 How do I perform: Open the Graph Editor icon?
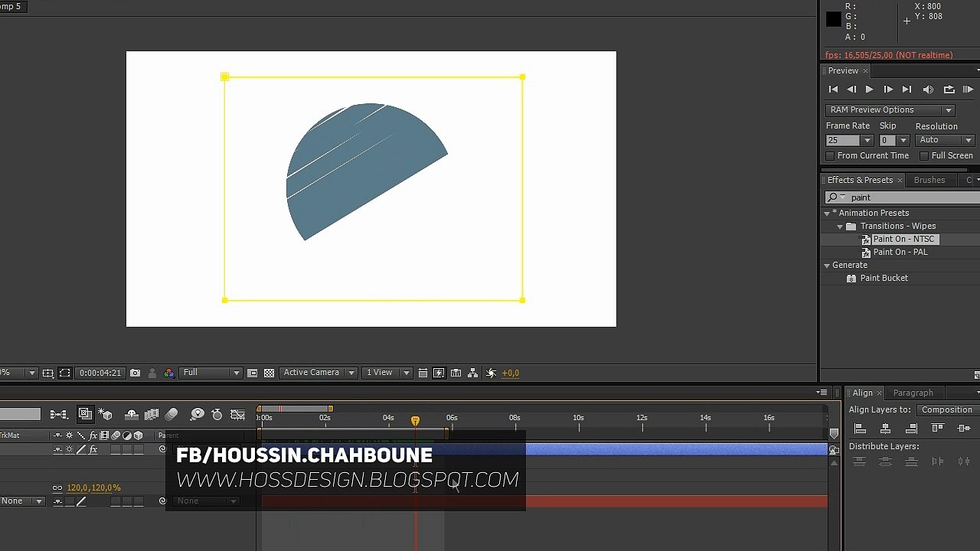click(x=238, y=415)
